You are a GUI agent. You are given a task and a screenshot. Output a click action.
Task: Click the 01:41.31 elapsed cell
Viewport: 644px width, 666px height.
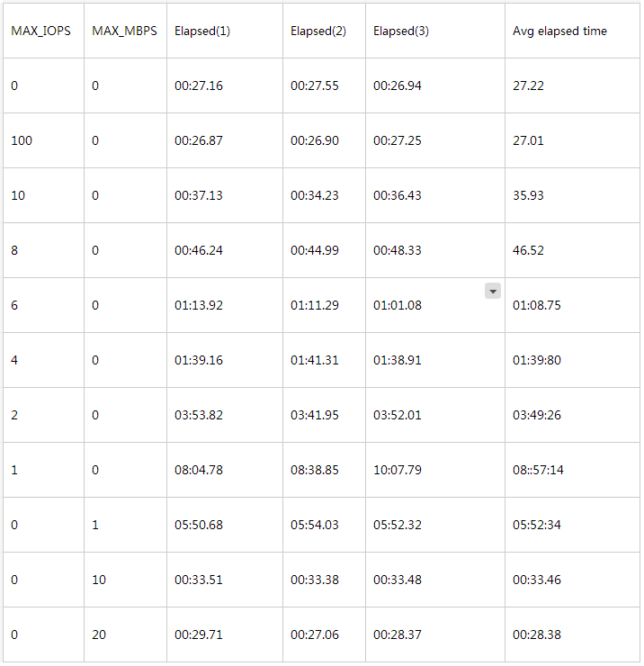click(315, 360)
